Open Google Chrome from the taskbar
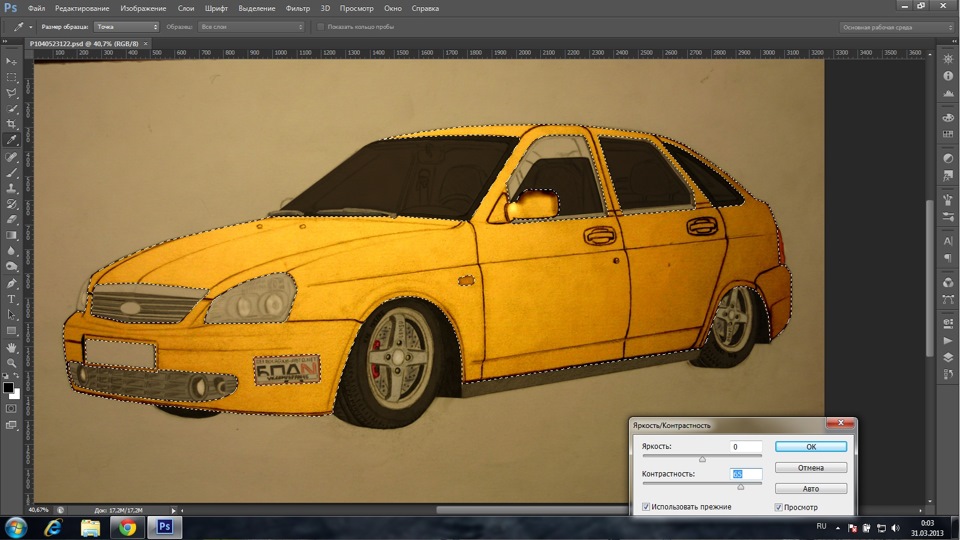 [127, 527]
